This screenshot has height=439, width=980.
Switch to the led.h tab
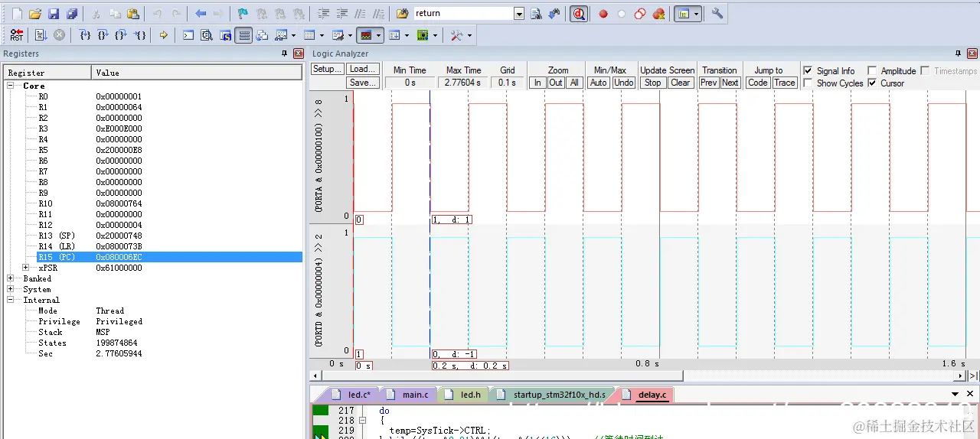[462, 395]
